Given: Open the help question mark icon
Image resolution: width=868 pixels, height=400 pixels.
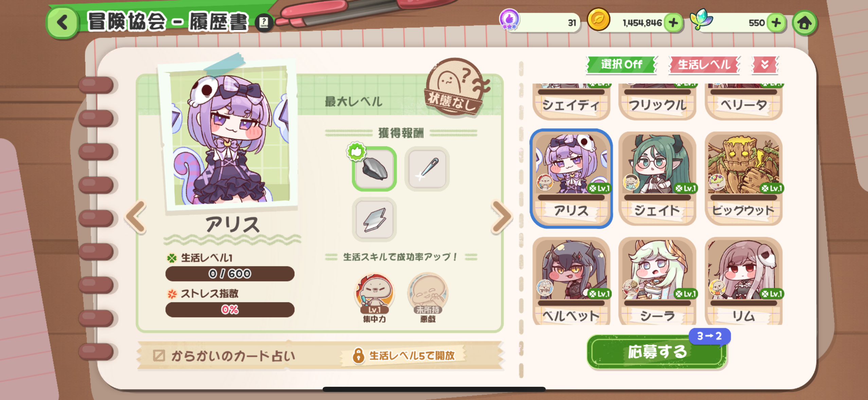Looking at the screenshot, I should tap(264, 23).
